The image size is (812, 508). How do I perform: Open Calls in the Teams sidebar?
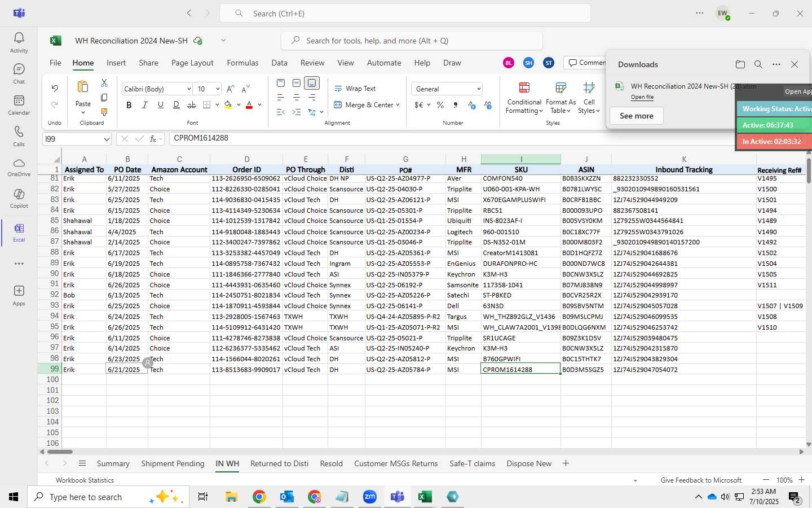pyautogui.click(x=19, y=136)
